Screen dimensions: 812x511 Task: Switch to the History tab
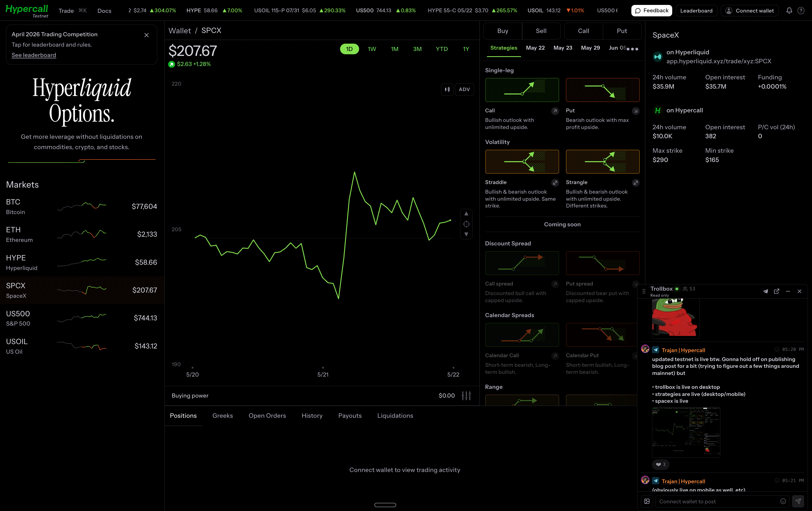coord(312,416)
